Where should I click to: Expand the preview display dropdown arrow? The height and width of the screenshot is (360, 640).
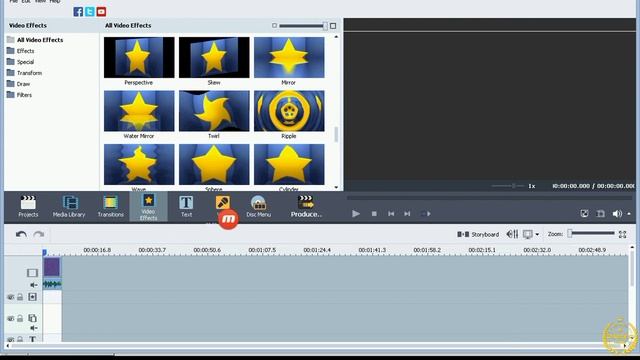[x=537, y=234]
